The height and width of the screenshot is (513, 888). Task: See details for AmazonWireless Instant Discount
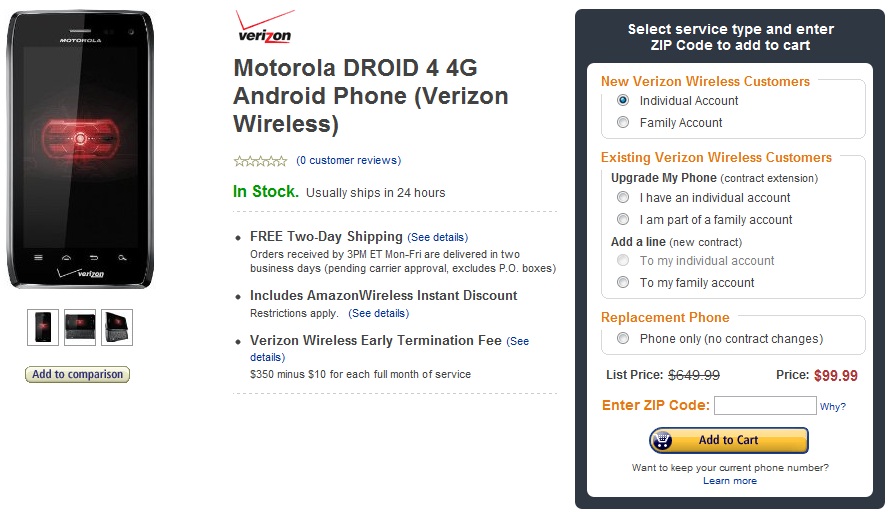point(378,313)
